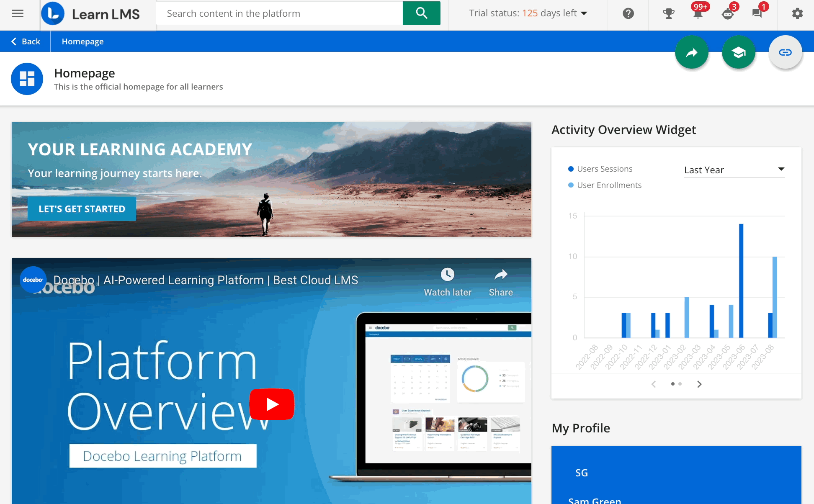Screen dimensions: 814x504
Task: Toggle User Enrollments legend series
Action: click(605, 185)
